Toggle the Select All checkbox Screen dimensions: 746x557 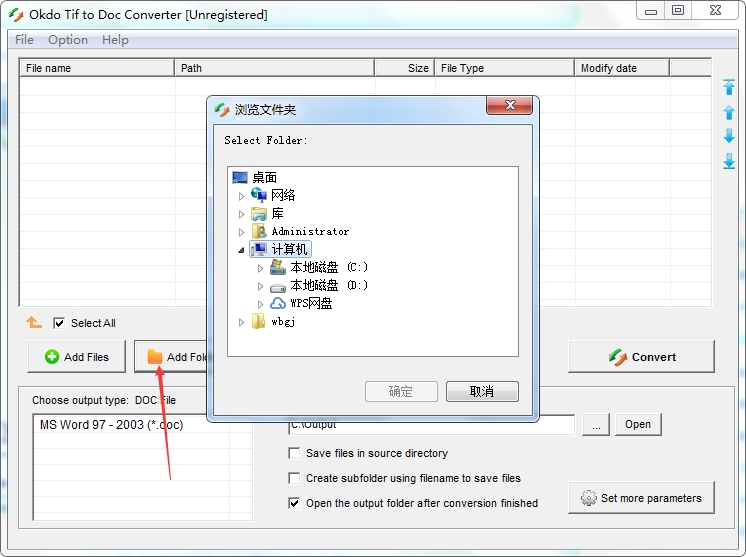(x=59, y=323)
